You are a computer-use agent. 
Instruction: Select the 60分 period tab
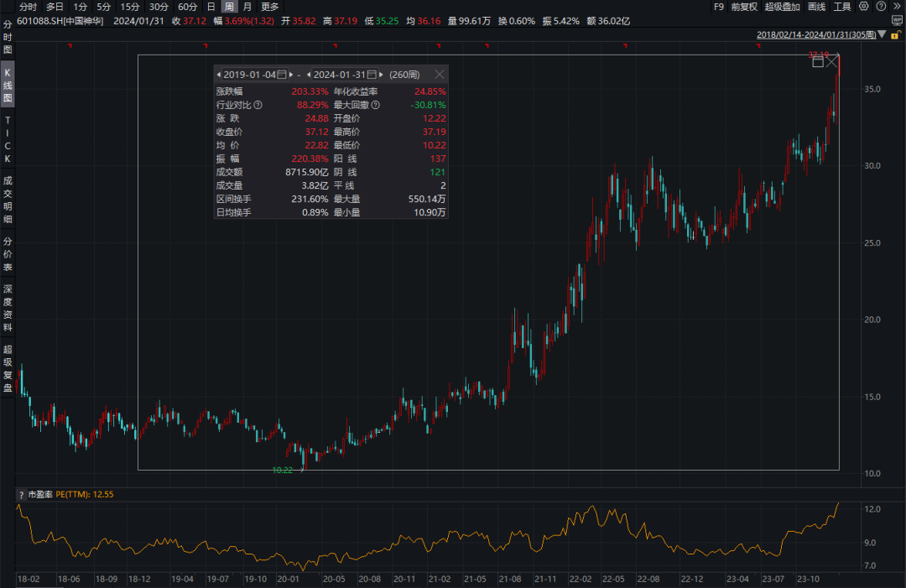[188, 7]
